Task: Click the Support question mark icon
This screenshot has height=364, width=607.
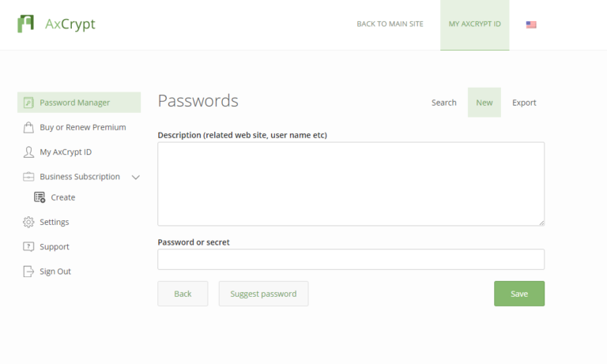Action: click(x=28, y=246)
